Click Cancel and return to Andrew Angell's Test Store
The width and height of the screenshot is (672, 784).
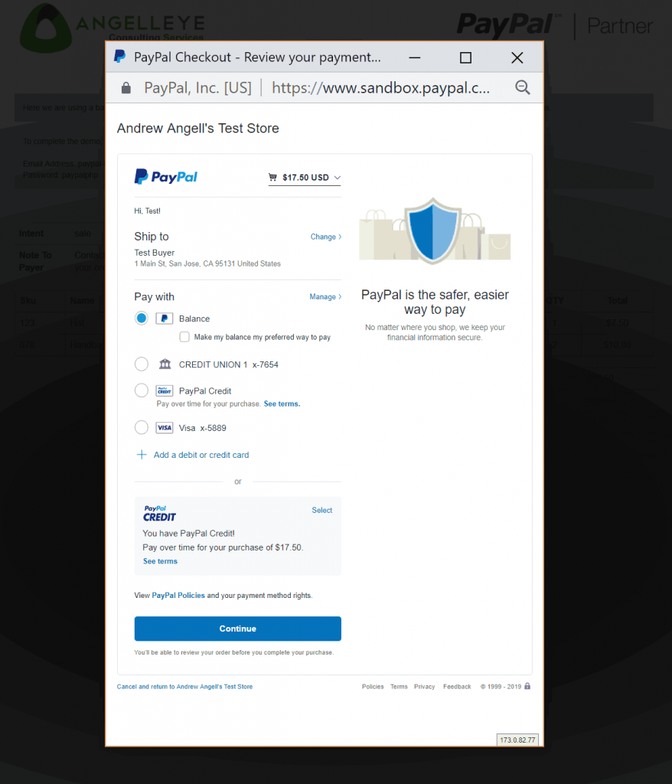(x=184, y=687)
